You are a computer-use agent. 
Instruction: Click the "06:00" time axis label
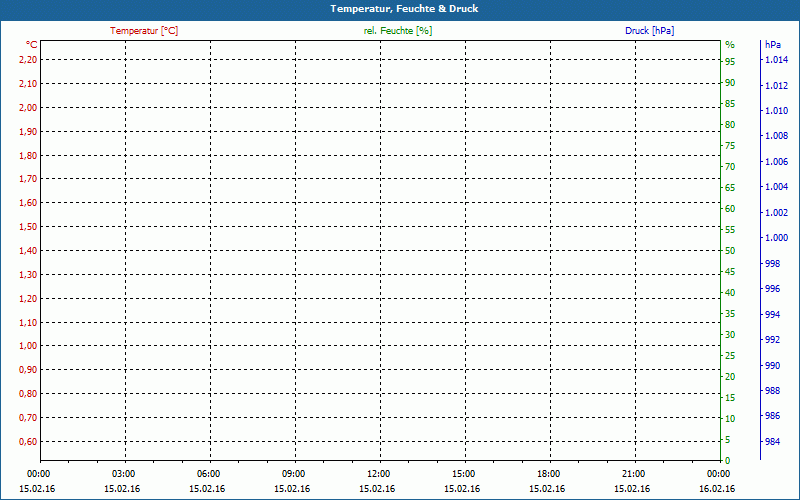click(x=208, y=474)
